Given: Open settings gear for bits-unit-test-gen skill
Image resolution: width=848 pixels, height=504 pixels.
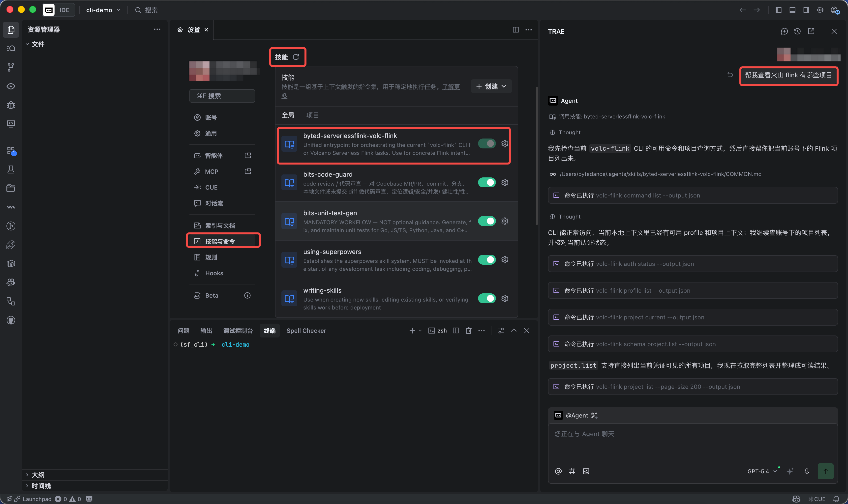Looking at the screenshot, I should (x=505, y=221).
